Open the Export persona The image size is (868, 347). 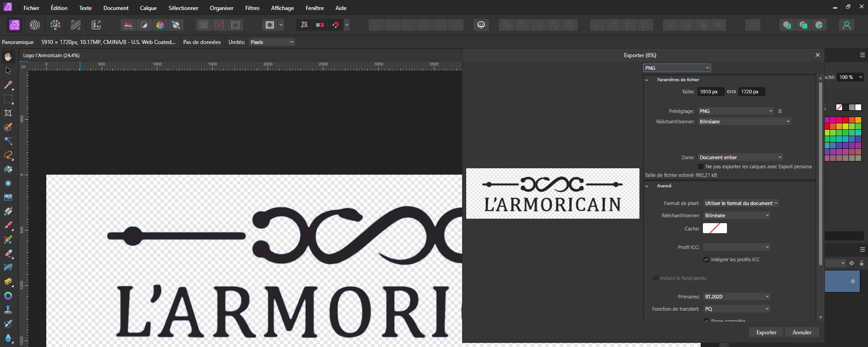click(x=96, y=25)
